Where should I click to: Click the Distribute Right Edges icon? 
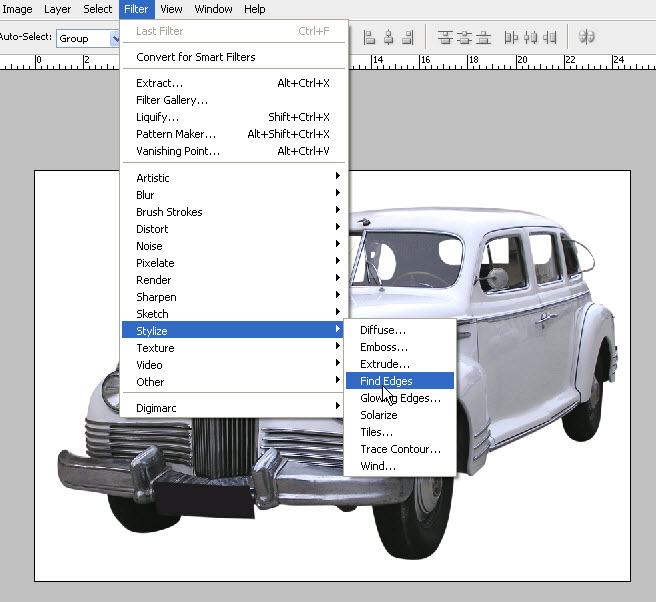551,38
